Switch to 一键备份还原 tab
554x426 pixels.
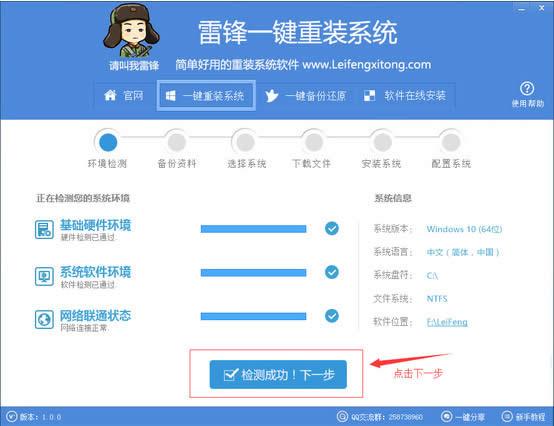click(305, 96)
